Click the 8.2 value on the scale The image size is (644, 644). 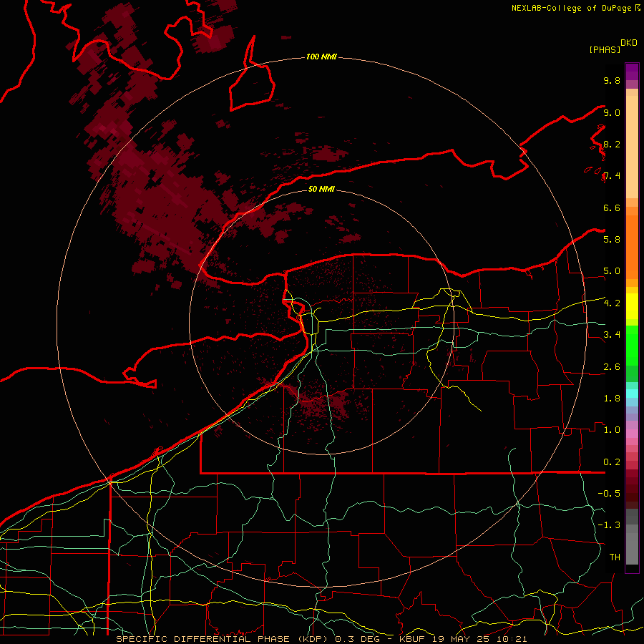(x=612, y=144)
